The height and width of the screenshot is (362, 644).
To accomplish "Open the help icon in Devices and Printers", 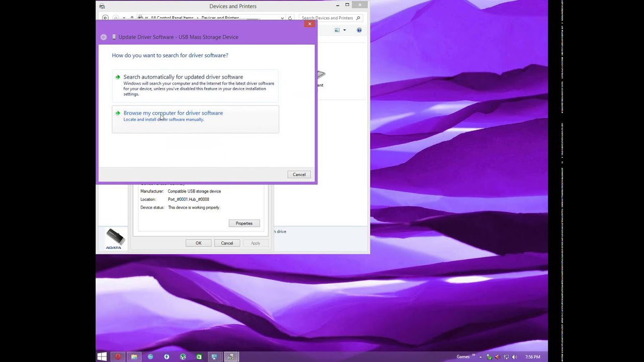I will 359,30.
